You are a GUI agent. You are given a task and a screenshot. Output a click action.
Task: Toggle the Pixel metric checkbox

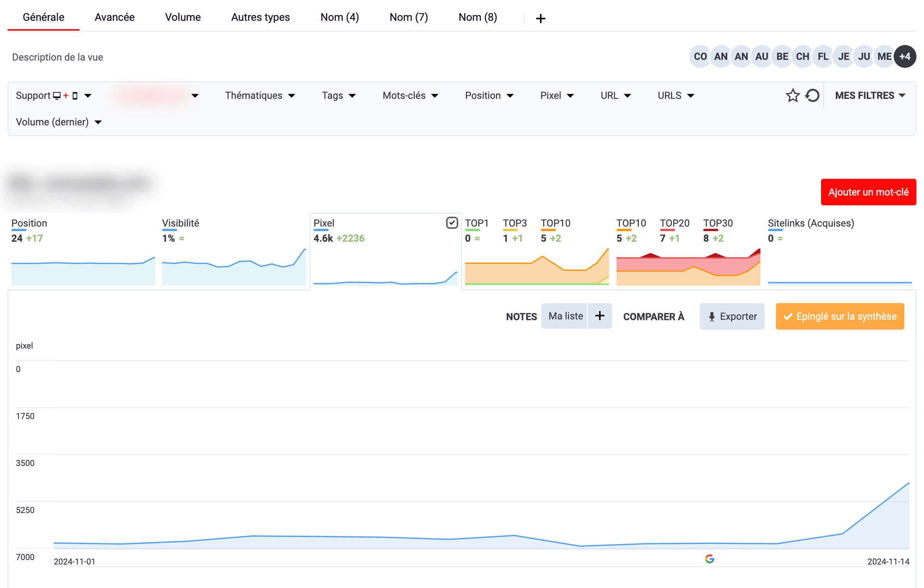click(452, 223)
